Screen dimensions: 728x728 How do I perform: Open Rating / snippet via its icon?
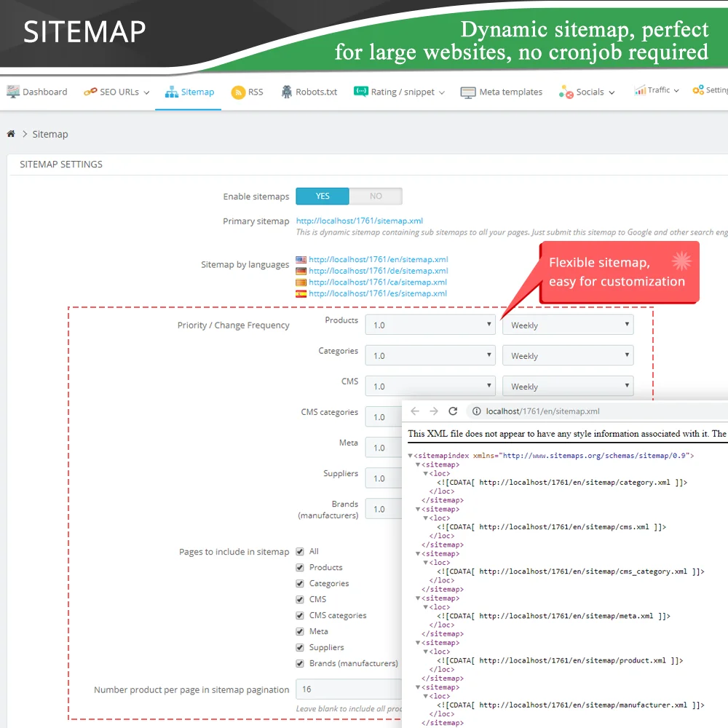(361, 92)
